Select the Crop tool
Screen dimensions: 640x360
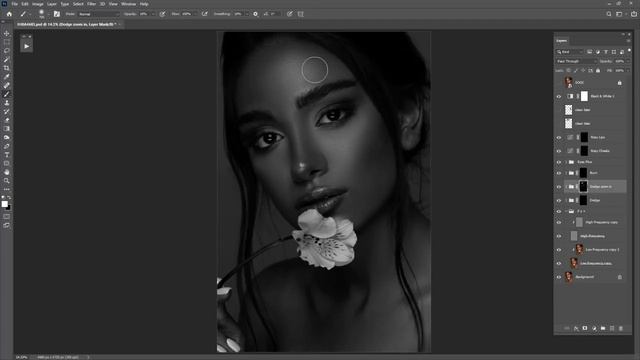click(7, 68)
